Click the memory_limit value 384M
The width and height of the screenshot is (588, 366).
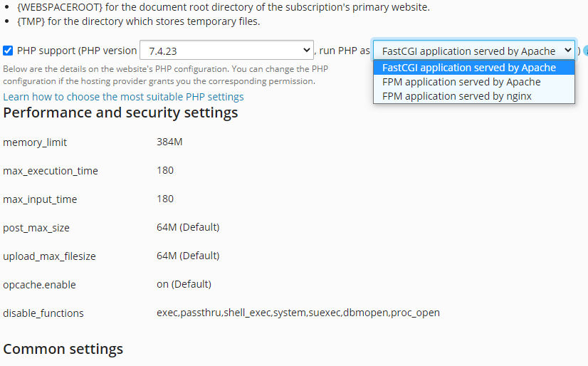(x=169, y=142)
